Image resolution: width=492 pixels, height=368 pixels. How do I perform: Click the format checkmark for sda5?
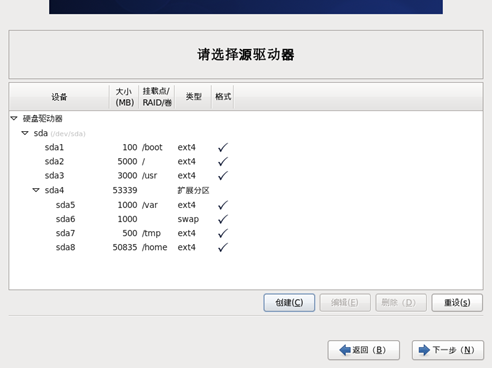tap(223, 205)
